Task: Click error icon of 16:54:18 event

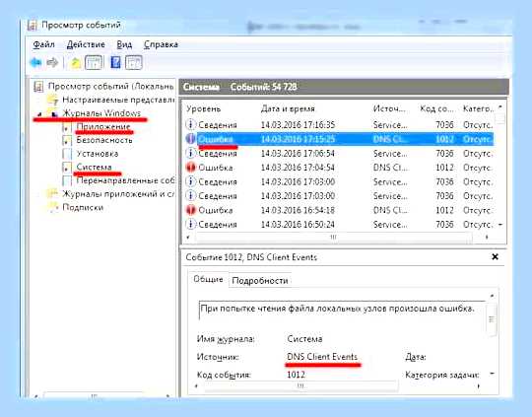Action: 191,210
